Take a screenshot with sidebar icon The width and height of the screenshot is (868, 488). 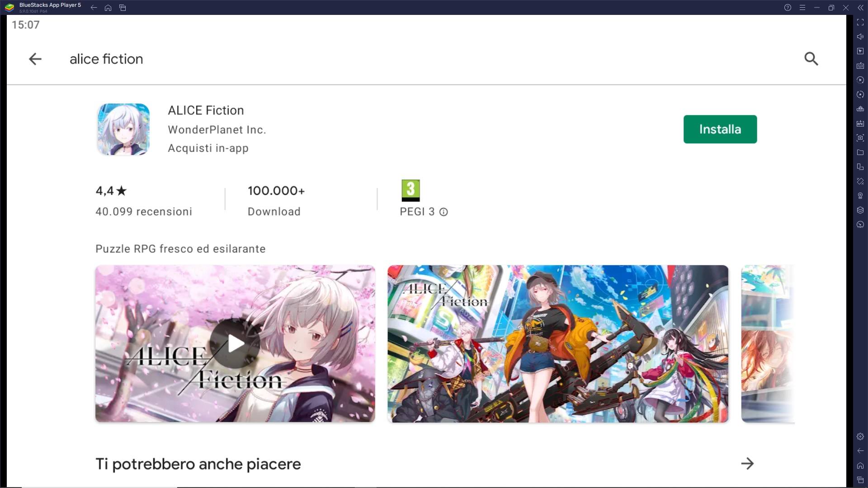pyautogui.click(x=860, y=138)
